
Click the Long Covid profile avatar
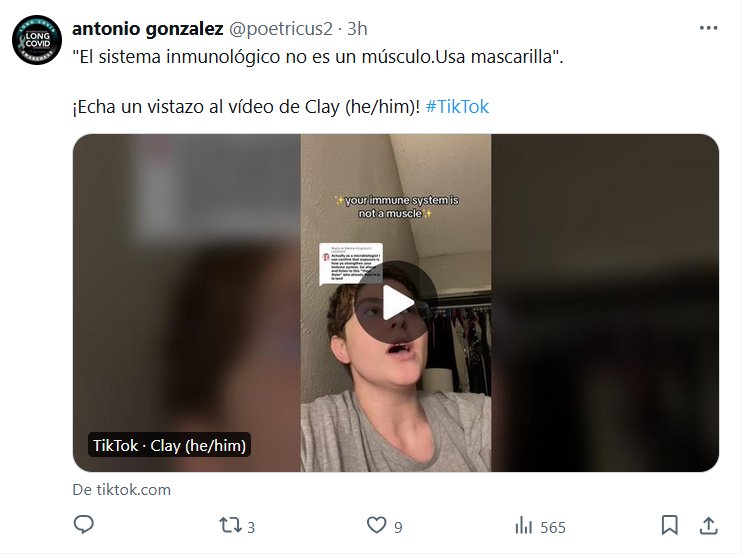coord(37,40)
